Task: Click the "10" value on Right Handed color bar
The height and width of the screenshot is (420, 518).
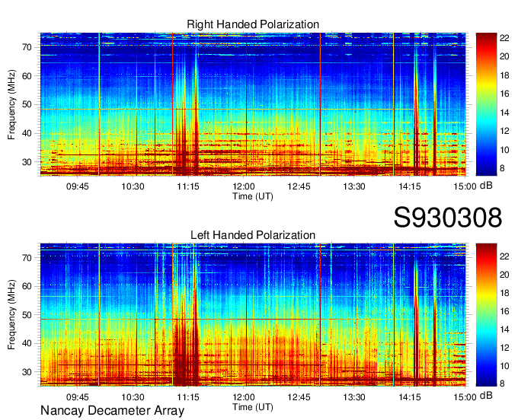Action: tap(504, 150)
